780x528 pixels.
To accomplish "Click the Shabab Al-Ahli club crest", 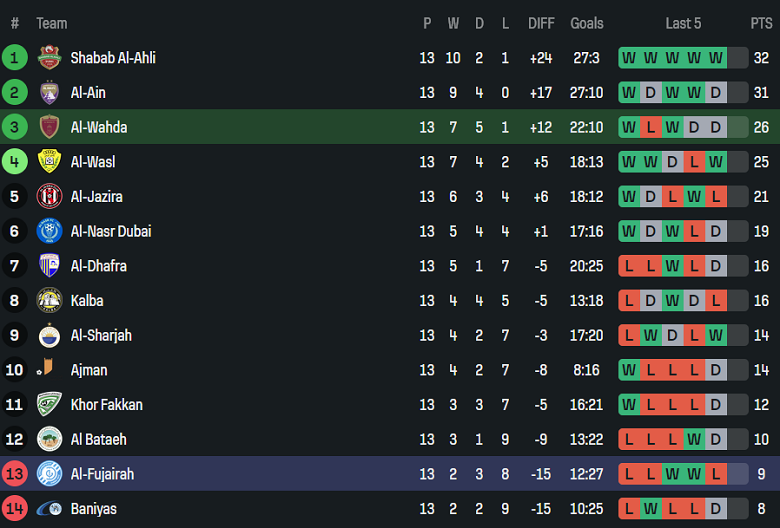I will click(x=49, y=58).
